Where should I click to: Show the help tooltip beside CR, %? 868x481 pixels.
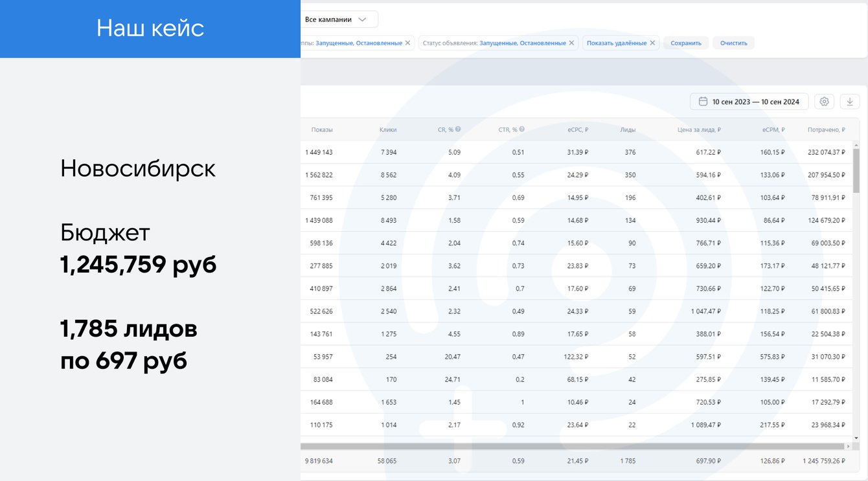tap(458, 129)
